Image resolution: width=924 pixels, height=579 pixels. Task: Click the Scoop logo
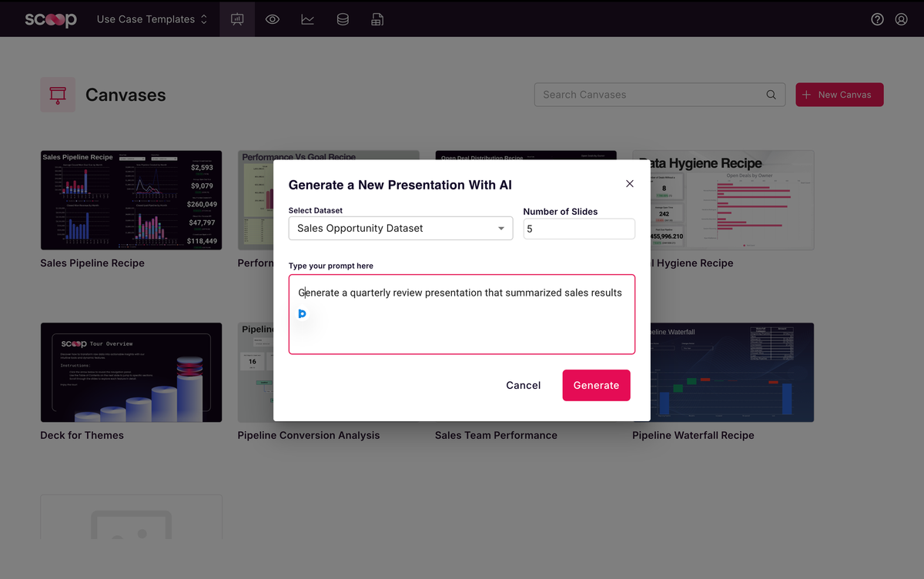(x=51, y=19)
